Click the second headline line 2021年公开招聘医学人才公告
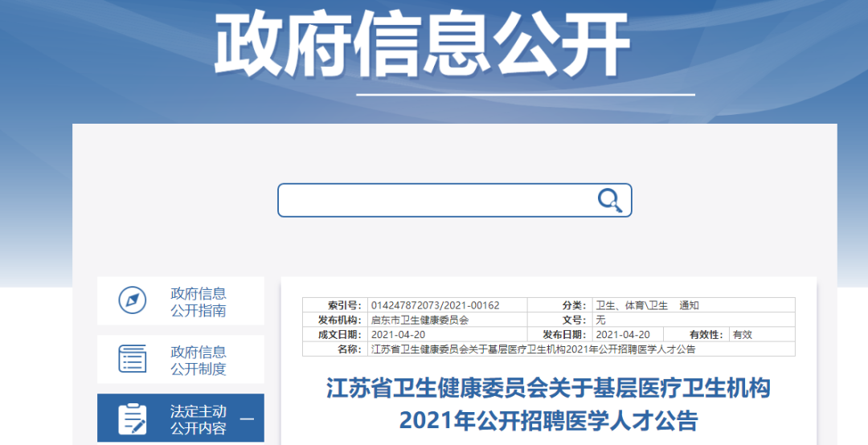This screenshot has height=445, width=868. [x=548, y=420]
